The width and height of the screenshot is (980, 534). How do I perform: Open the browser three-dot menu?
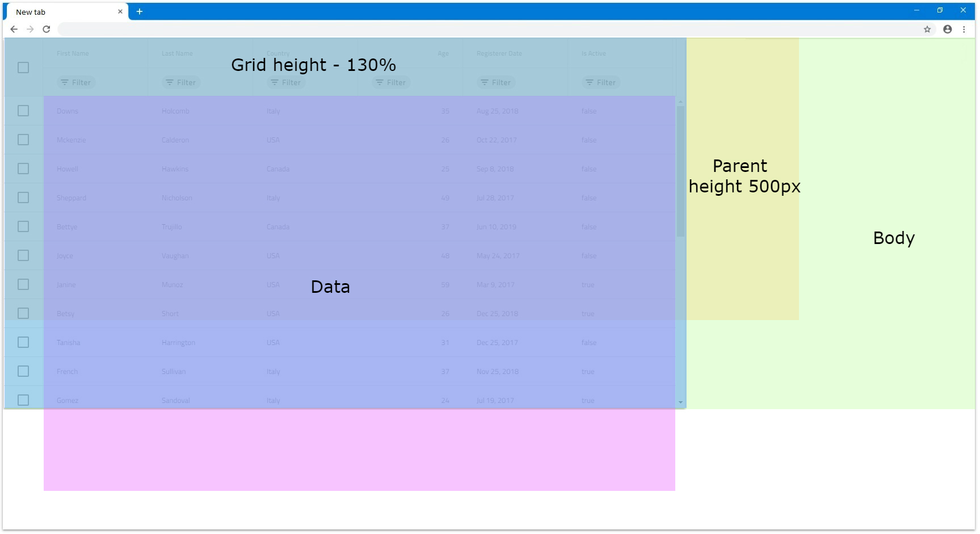point(964,29)
